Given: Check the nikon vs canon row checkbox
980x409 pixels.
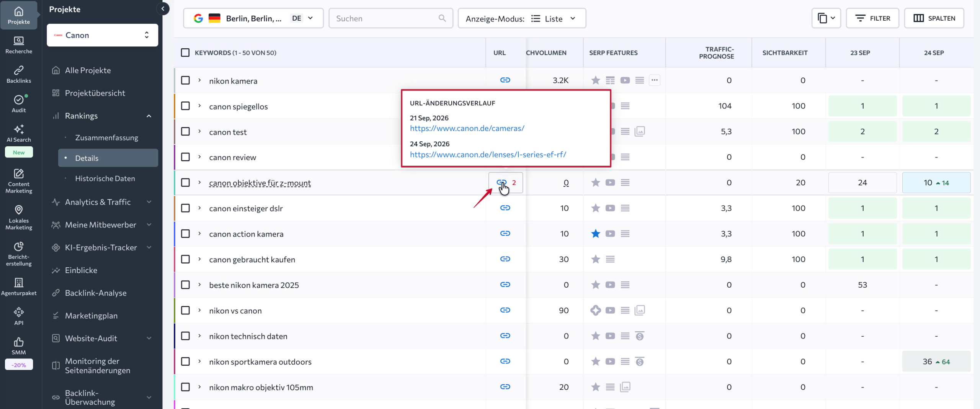Looking at the screenshot, I should [x=185, y=310].
